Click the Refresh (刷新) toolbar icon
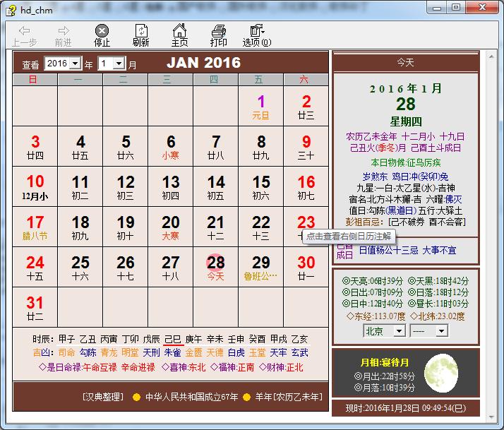The width and height of the screenshot is (504, 430). click(x=140, y=31)
